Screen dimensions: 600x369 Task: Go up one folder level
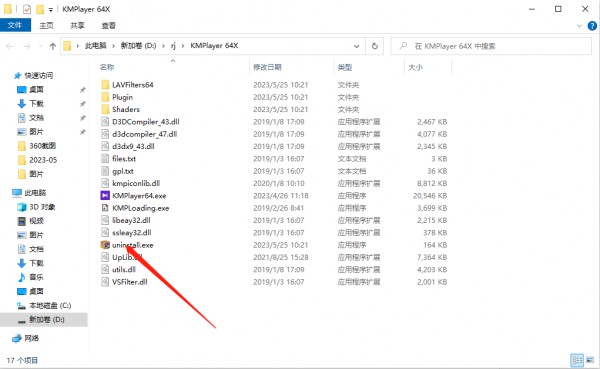53,46
